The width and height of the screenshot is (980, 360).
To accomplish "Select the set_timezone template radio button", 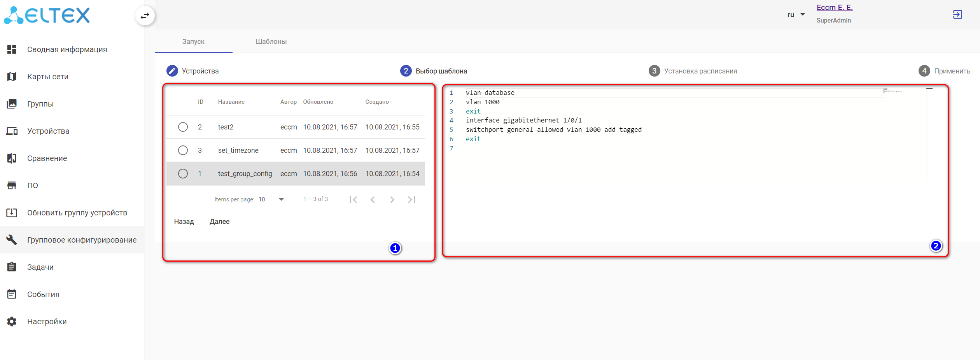I will (183, 150).
